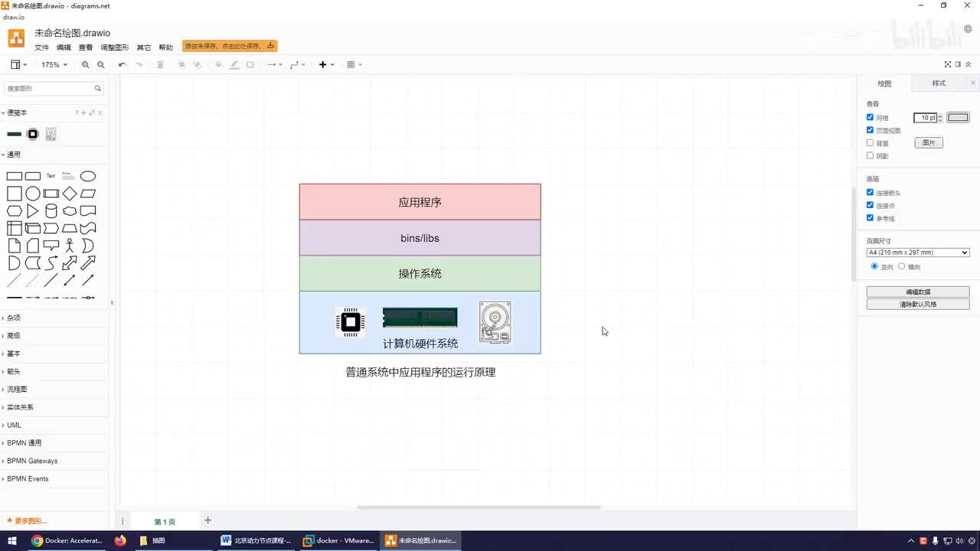
Task: Open the 编辑 edit menu
Action: coord(64,47)
